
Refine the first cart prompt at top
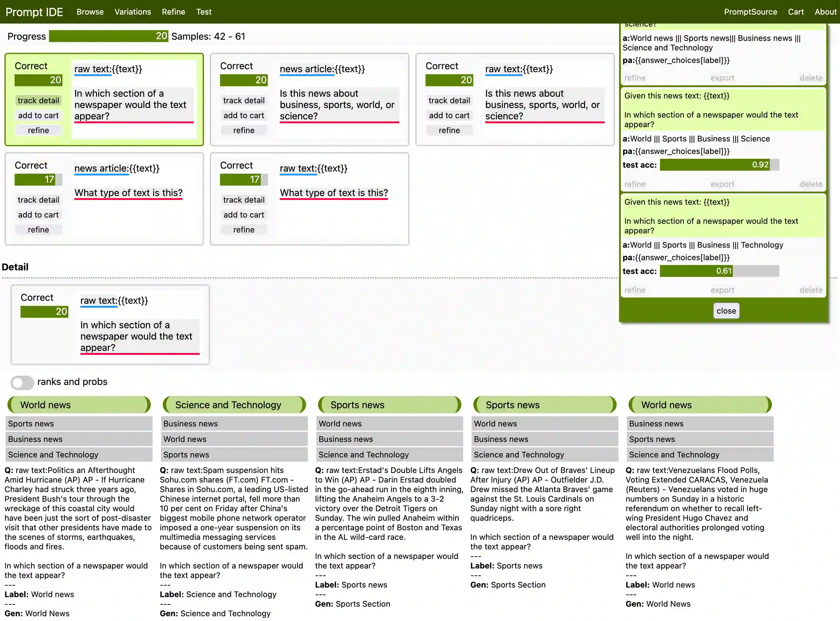coord(635,78)
